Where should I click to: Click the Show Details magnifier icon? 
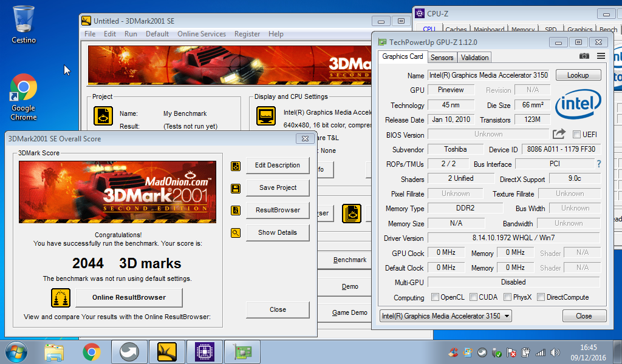coord(236,233)
